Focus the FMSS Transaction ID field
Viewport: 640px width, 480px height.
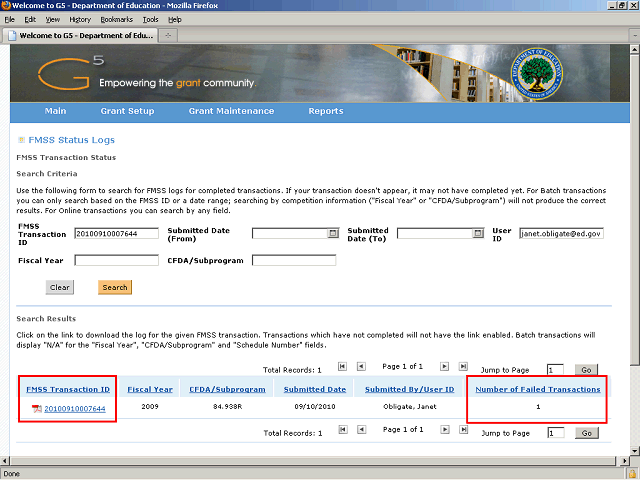(116, 233)
